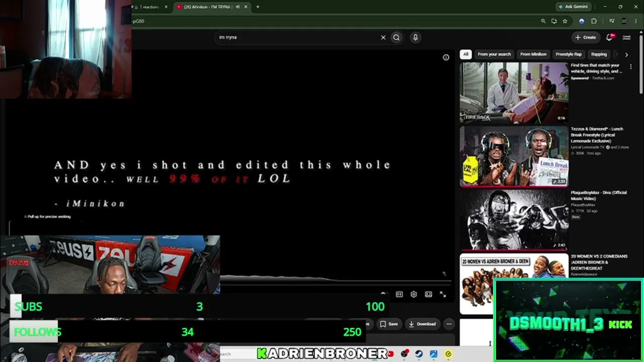Open the 20 Women vs Adrien Broner thumbnail
Image resolution: width=644 pixels, height=362 pixels.
514,284
